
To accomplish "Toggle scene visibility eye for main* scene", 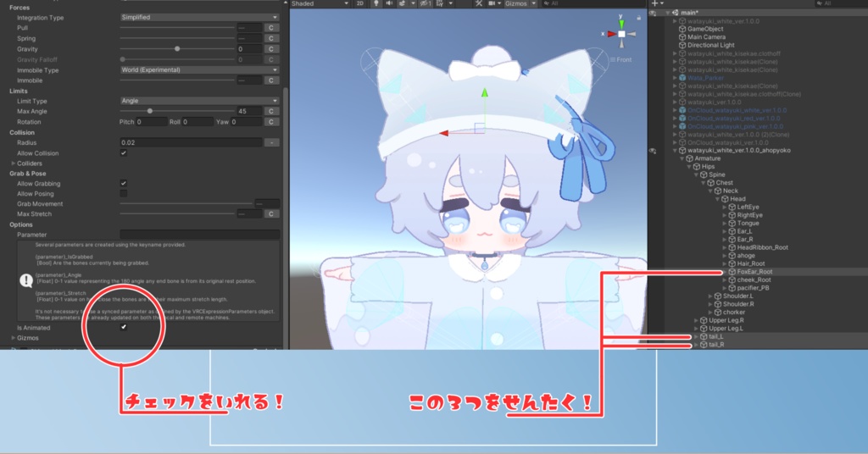I will 654,13.
